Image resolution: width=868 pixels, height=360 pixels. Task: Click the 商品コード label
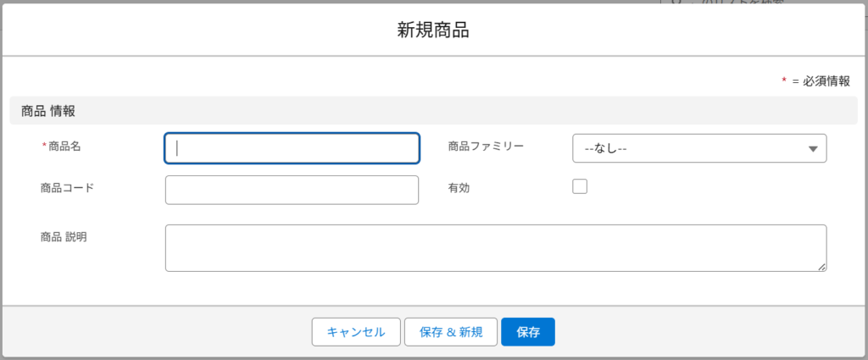(x=68, y=187)
